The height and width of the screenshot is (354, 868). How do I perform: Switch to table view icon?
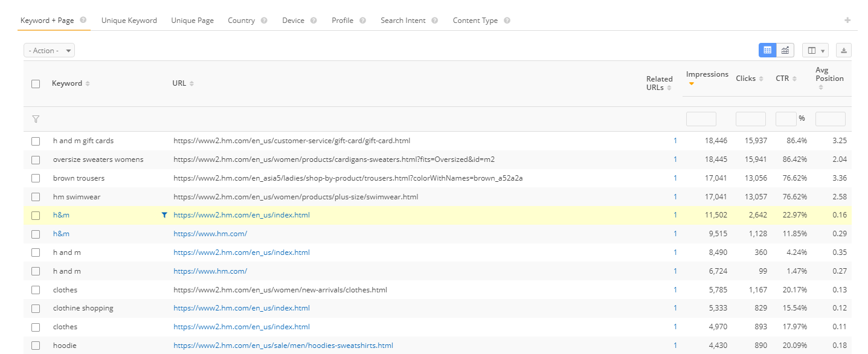click(x=767, y=51)
